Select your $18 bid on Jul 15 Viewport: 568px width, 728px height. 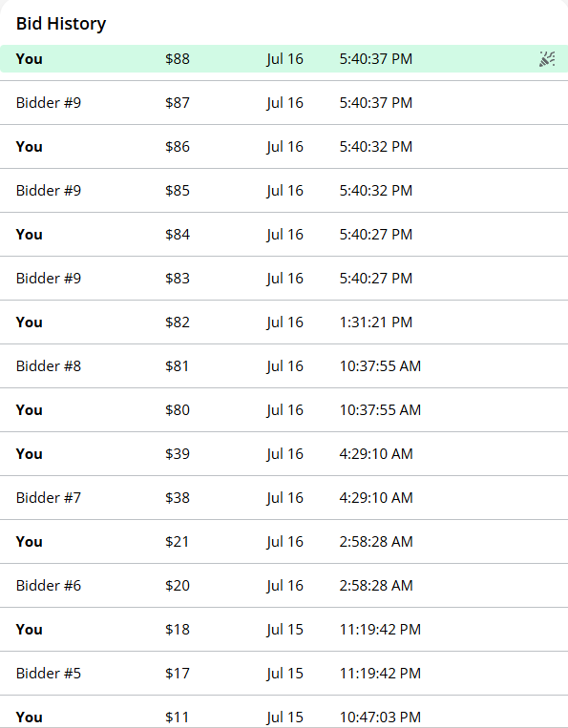click(284, 629)
